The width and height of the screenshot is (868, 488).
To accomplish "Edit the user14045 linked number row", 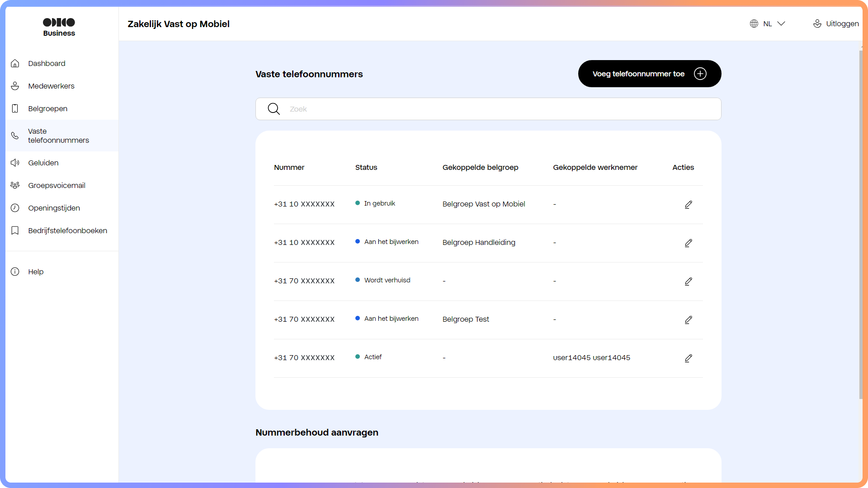I will coord(688,358).
